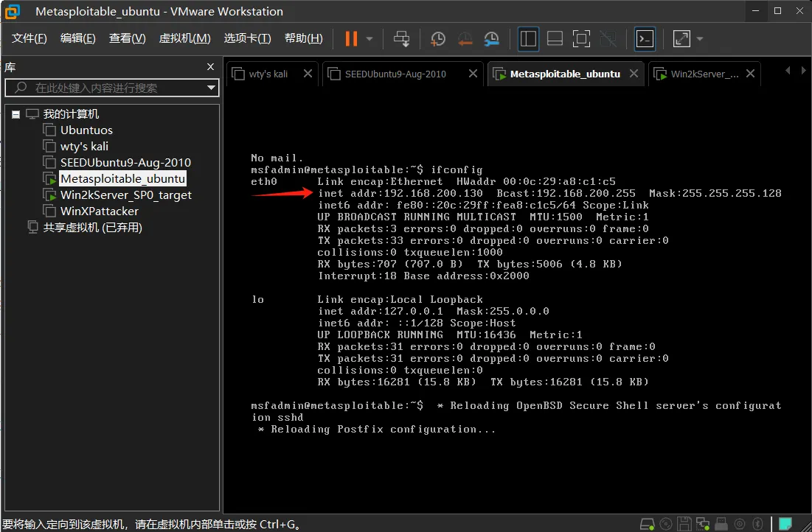Image resolution: width=812 pixels, height=532 pixels.
Task: Open the 虚拟机(M) menu
Action: (x=184, y=38)
